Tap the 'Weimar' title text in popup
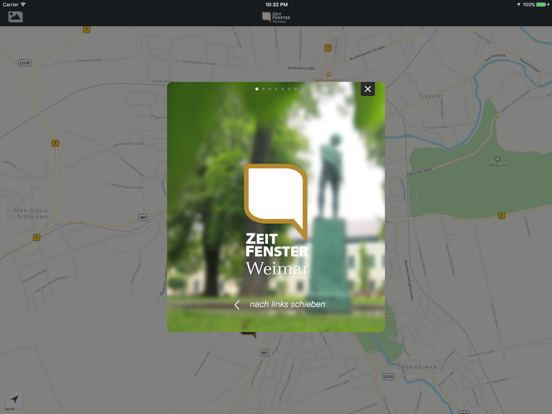The width and height of the screenshot is (552, 414). (x=277, y=269)
